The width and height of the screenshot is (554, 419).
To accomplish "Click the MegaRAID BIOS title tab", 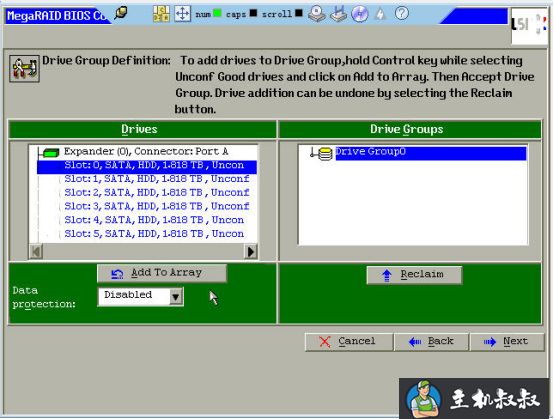I will click(57, 16).
